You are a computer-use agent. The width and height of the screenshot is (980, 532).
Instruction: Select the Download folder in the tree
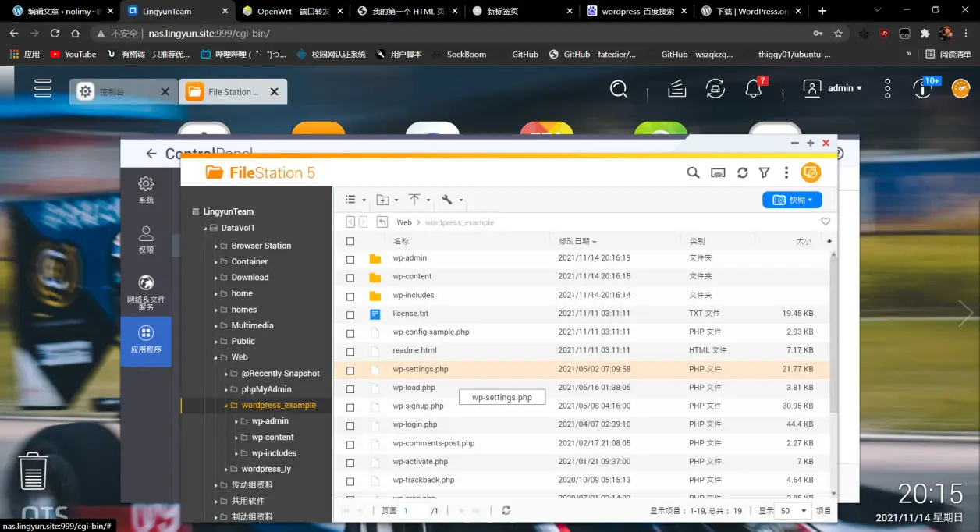250,278
